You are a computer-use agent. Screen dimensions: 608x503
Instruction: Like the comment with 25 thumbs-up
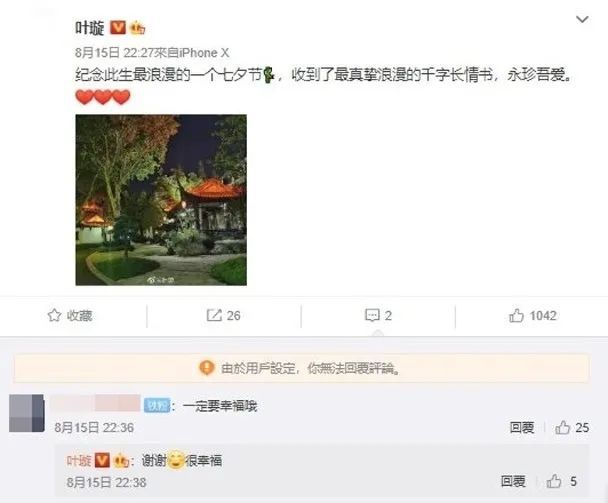pos(562,427)
